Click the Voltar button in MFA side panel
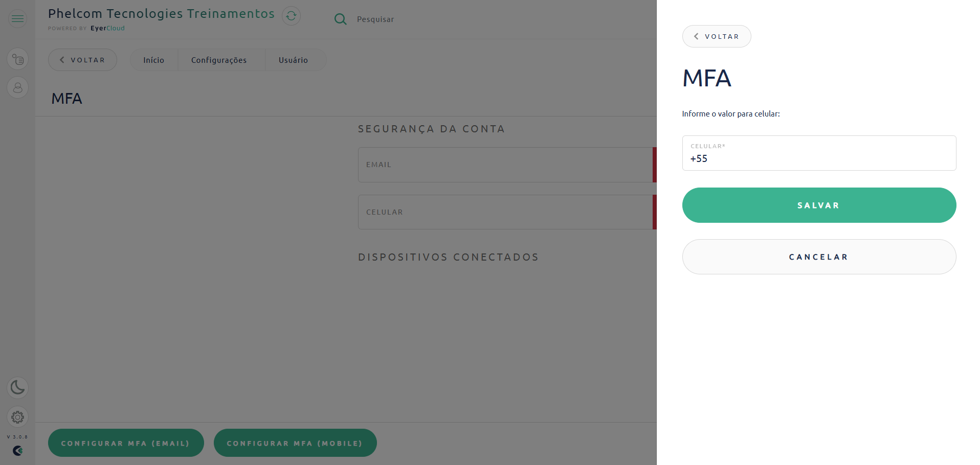The width and height of the screenshot is (980, 465). coord(717,36)
